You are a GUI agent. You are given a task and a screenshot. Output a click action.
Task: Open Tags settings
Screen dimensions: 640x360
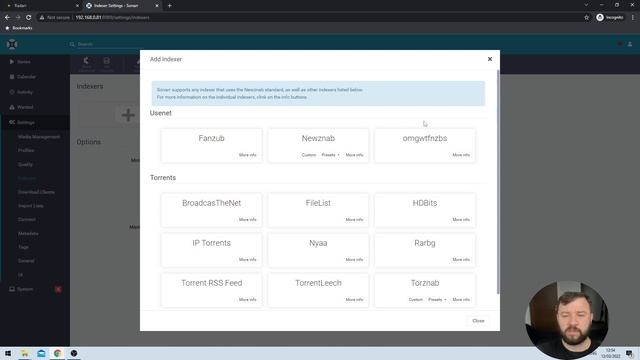point(23,247)
